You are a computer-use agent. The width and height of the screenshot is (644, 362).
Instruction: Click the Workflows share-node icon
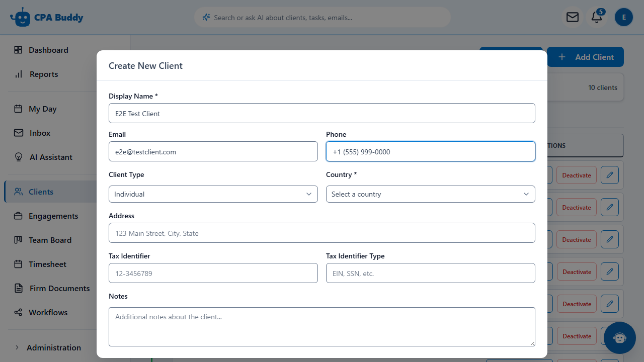click(x=18, y=313)
